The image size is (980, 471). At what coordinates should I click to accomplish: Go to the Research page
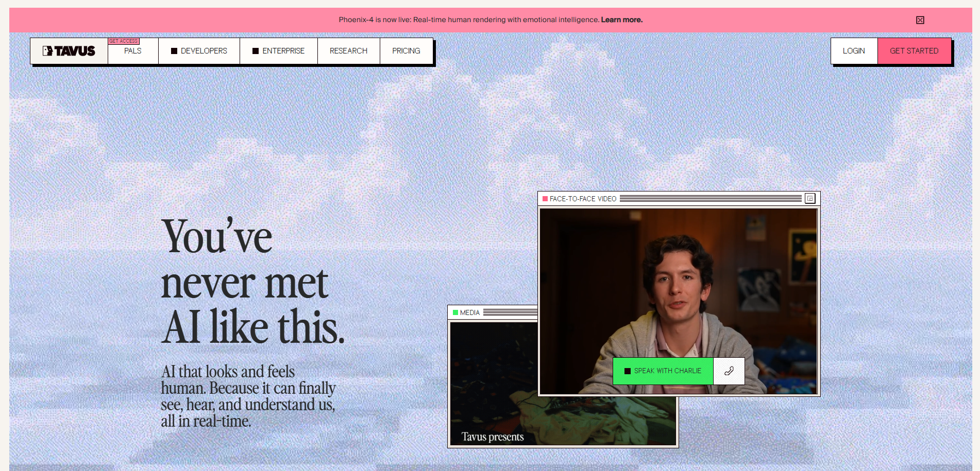(348, 51)
